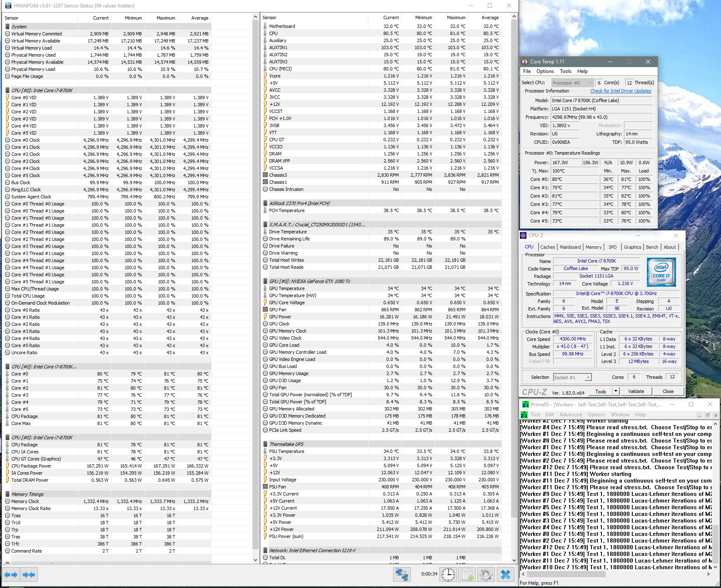Image resolution: width=721 pixels, height=588 pixels.
Task: Open the Check for Intel Driver Updates link
Action: coord(621,91)
